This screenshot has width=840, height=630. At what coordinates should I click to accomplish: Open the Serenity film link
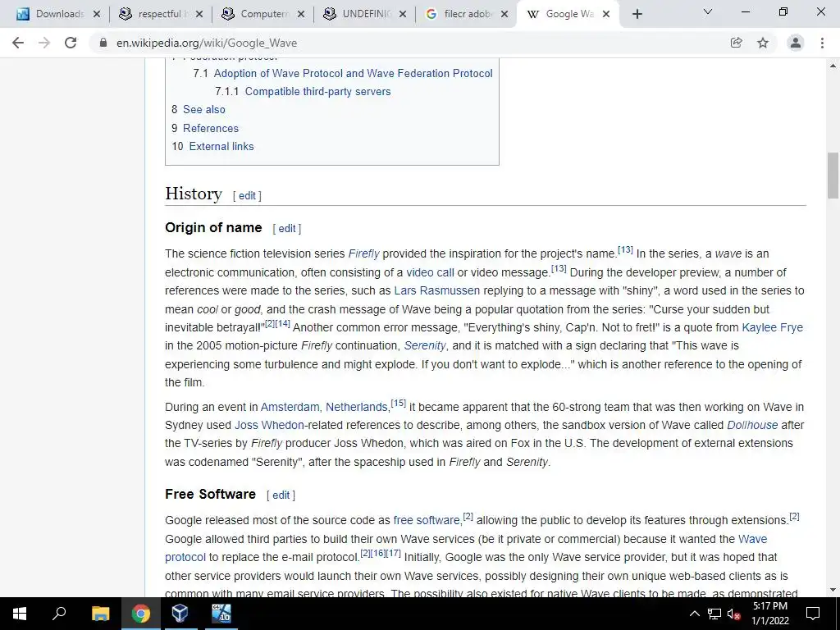pyautogui.click(x=425, y=345)
